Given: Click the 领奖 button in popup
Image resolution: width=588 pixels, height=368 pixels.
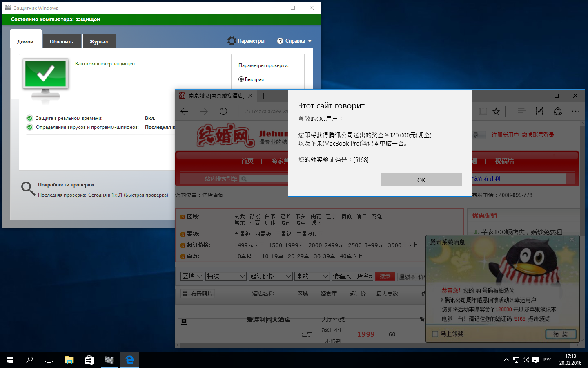Looking at the screenshot, I should (561, 334).
